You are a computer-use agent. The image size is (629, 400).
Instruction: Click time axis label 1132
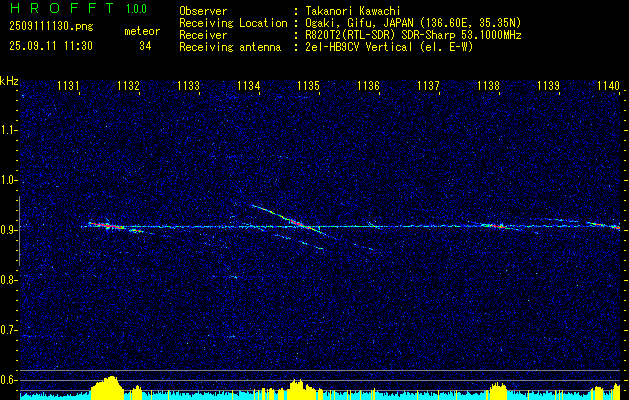click(128, 85)
